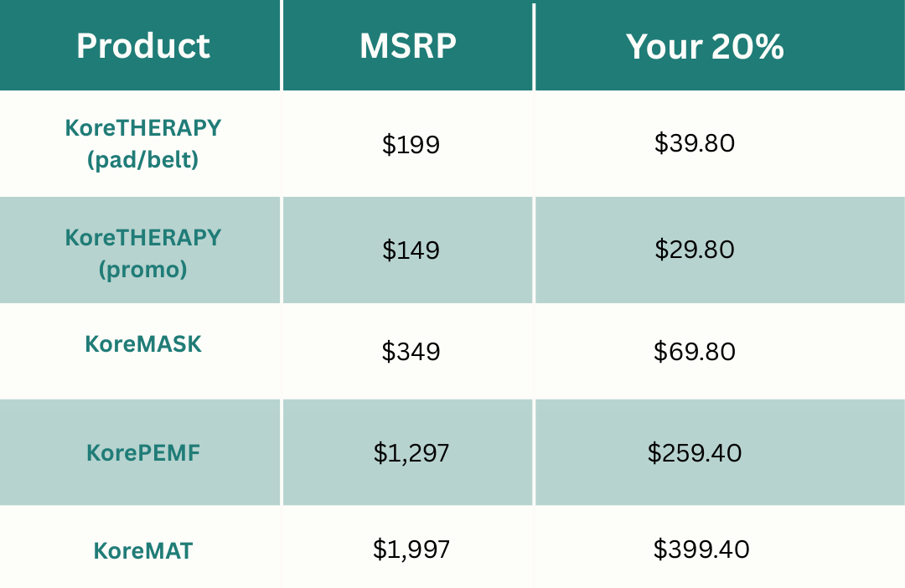The width and height of the screenshot is (905, 588).
Task: Click the $199 MSRP value
Action: click(x=411, y=144)
